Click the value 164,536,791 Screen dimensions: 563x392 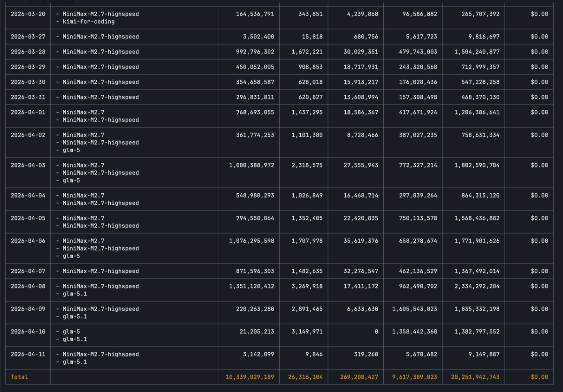(x=254, y=14)
